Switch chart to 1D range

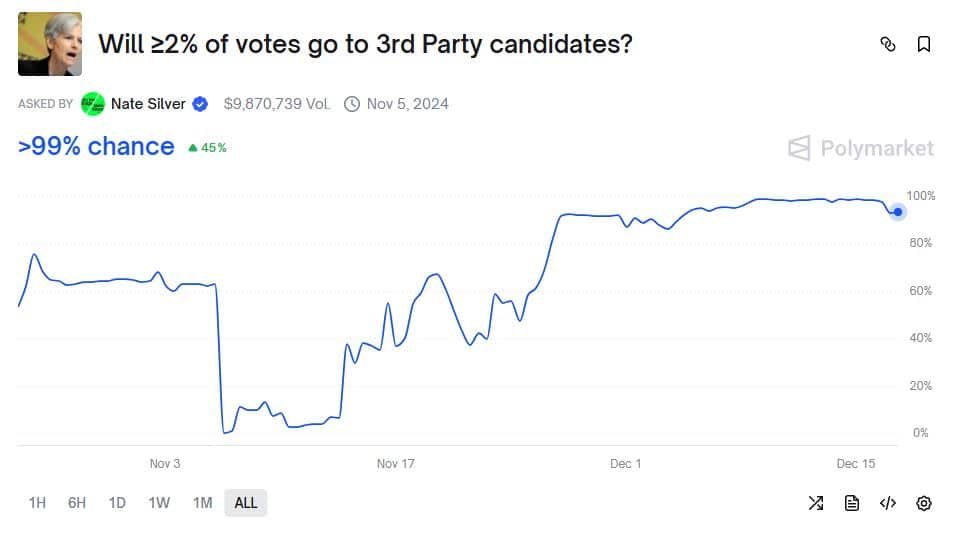(117, 503)
